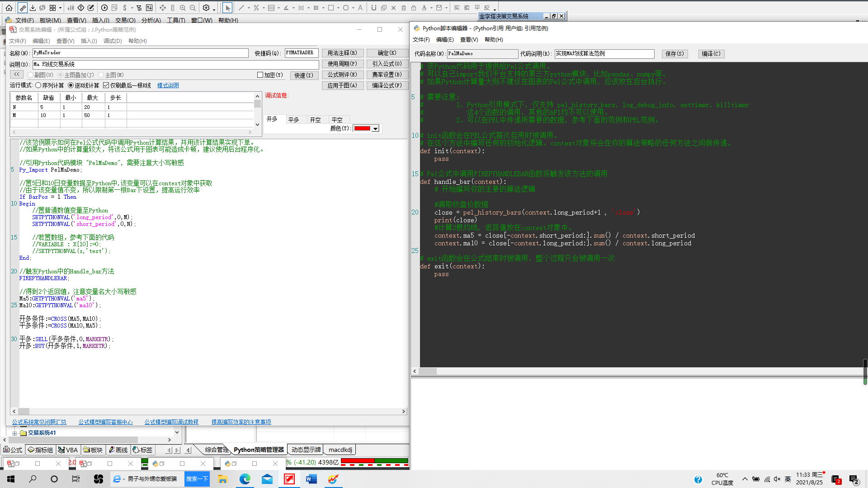Open dropdown arrow beside rectangle tool

point(338,8)
